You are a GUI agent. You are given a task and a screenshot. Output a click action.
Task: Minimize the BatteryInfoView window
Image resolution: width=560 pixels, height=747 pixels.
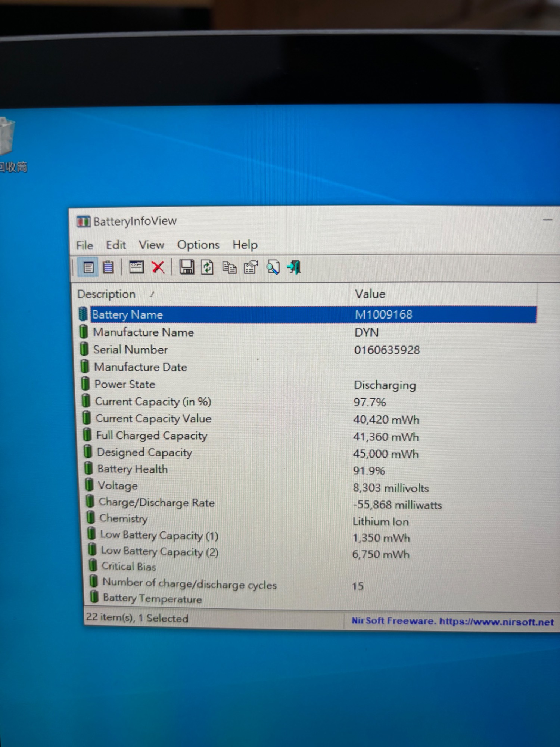pyautogui.click(x=548, y=220)
